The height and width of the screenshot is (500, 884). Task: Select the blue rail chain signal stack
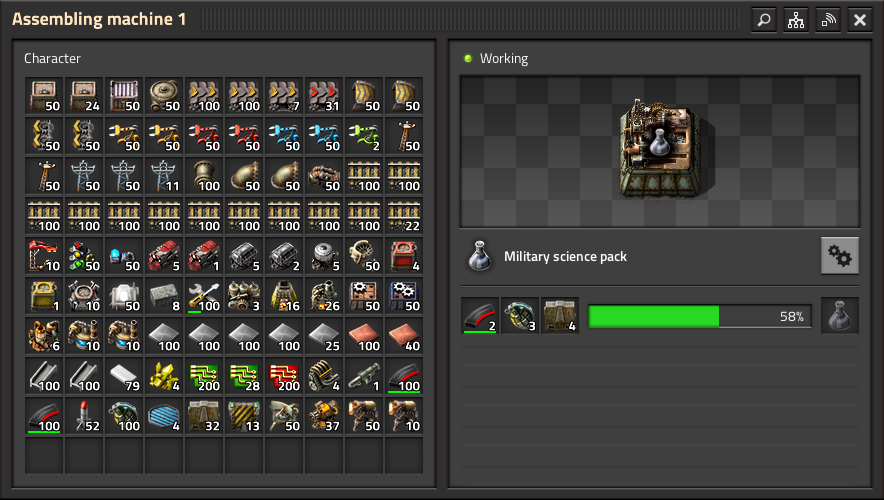(124, 256)
